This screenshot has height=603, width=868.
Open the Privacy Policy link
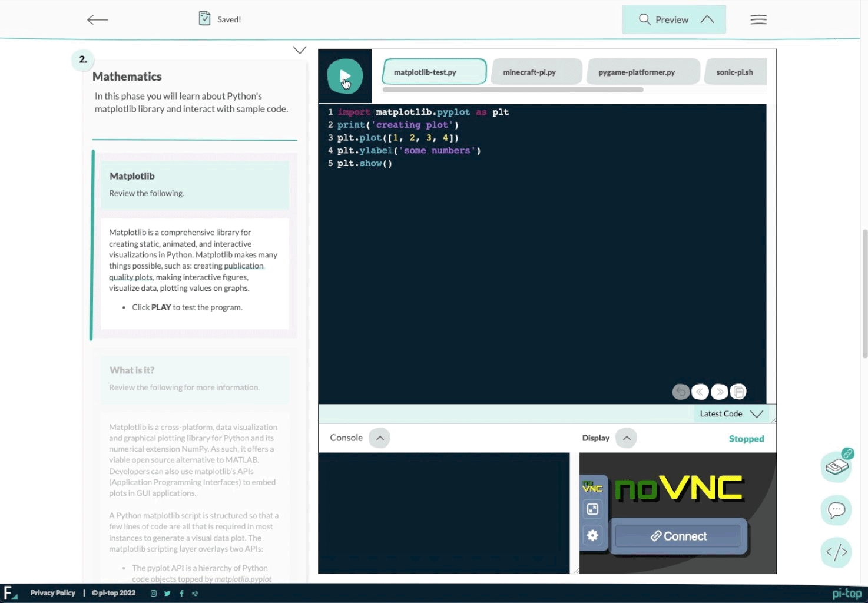pos(52,593)
